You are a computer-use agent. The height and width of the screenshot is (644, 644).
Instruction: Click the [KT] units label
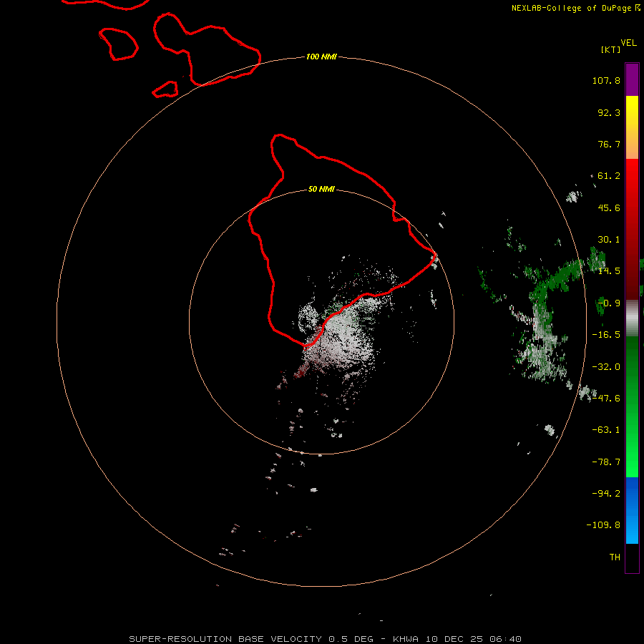(611, 49)
